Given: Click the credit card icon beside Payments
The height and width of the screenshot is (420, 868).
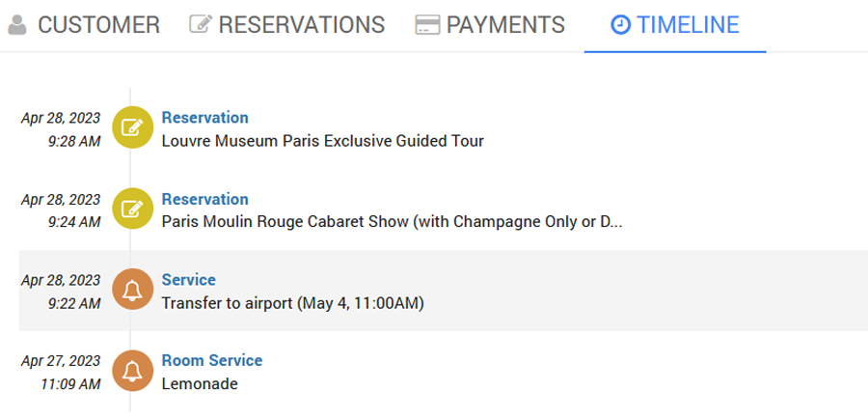Looking at the screenshot, I should 426,25.
